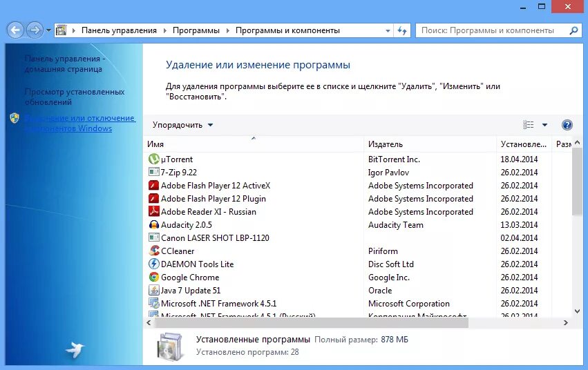Click the µTorrent program icon
This screenshot has height=370, width=588.
point(154,159)
